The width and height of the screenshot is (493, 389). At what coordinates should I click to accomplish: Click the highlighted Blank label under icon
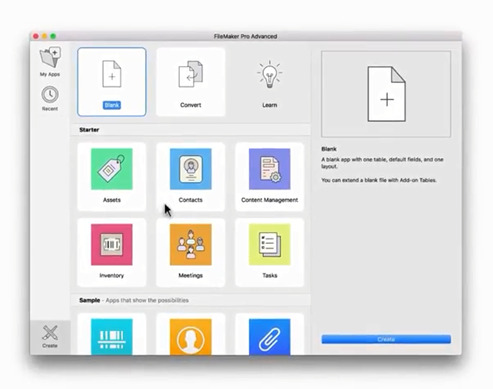coord(112,105)
